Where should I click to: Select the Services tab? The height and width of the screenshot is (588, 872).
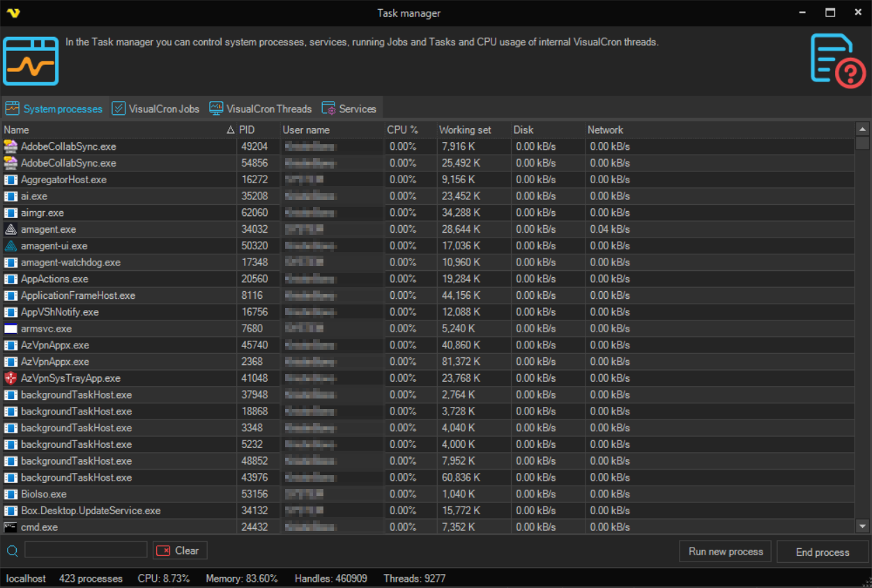[349, 109]
